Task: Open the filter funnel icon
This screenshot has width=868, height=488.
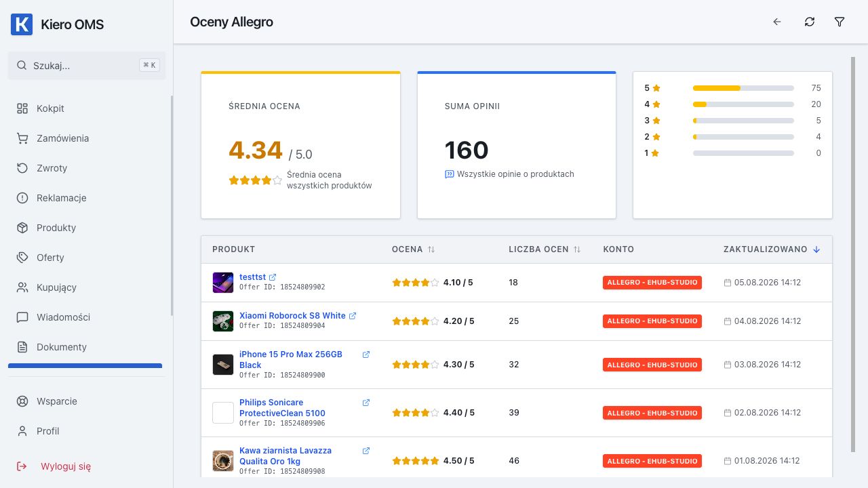Action: pyautogui.click(x=840, y=22)
